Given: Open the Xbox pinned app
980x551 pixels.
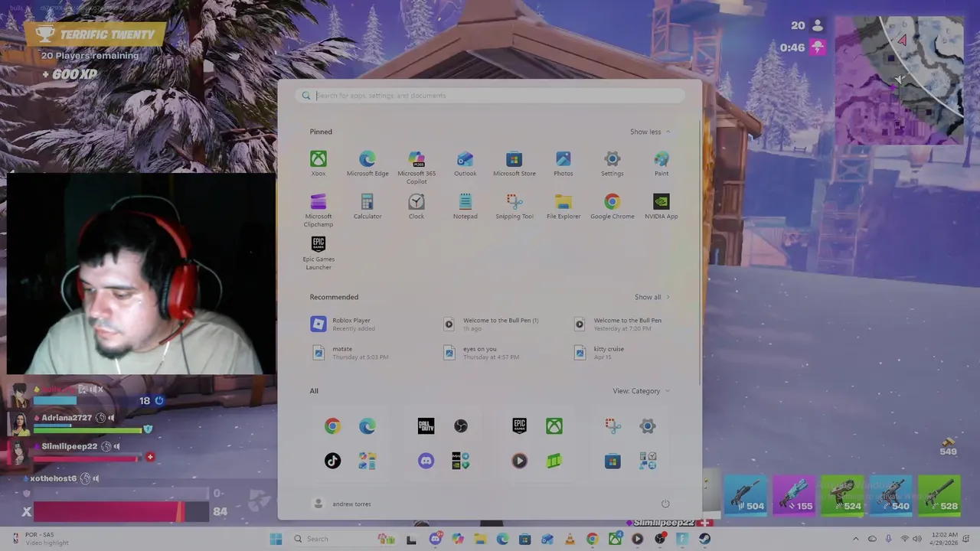Looking at the screenshot, I should click(318, 164).
